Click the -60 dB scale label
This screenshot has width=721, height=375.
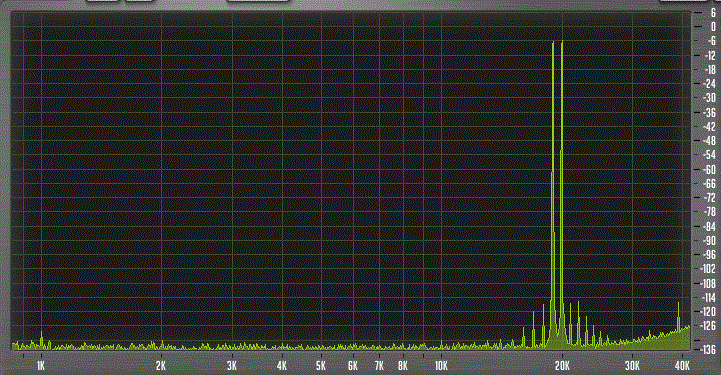pyautogui.click(x=709, y=170)
